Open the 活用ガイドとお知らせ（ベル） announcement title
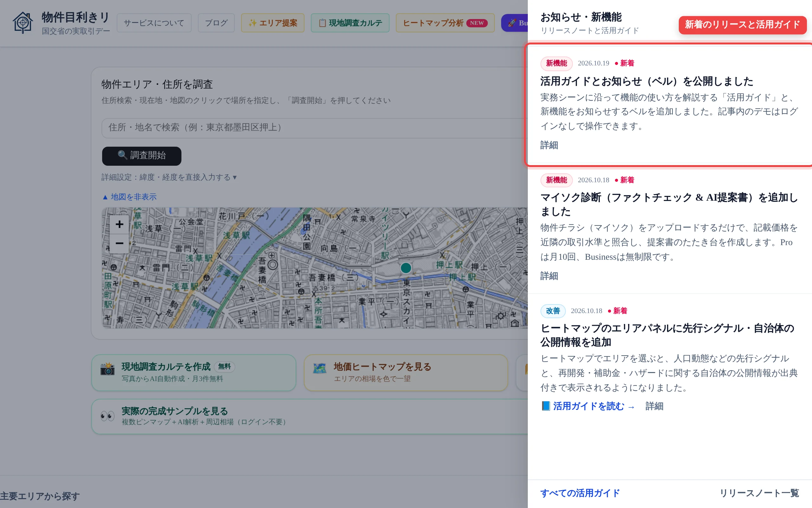 tap(646, 81)
